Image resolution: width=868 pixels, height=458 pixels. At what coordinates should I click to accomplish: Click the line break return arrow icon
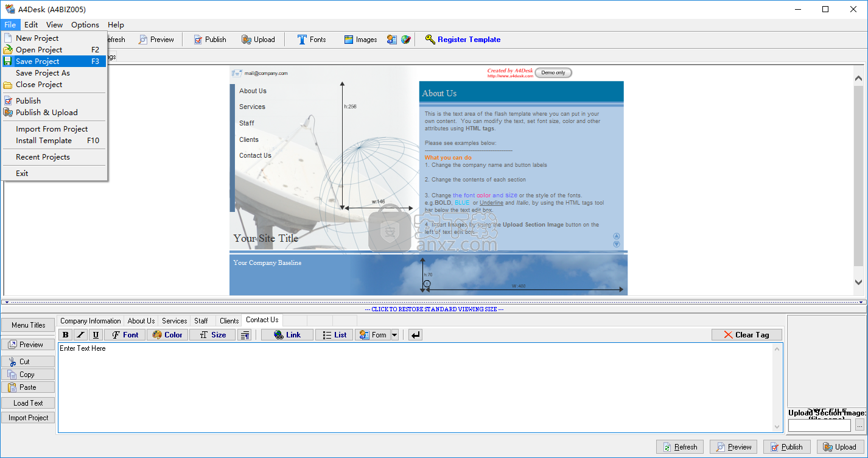pyautogui.click(x=415, y=335)
